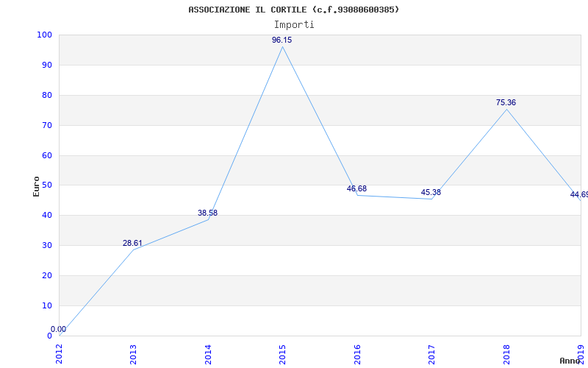Click the 2014 x-axis label
Screen dimensions: 588x368
point(208,354)
